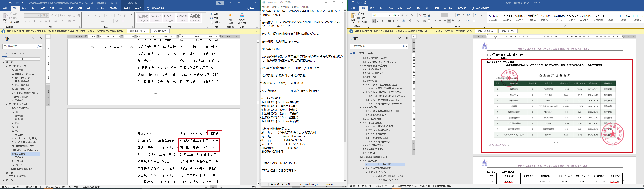Toggle left alignment in right Word ribbon
Viewport: 644px width, 189px height.
pyautogui.click(x=436, y=21)
